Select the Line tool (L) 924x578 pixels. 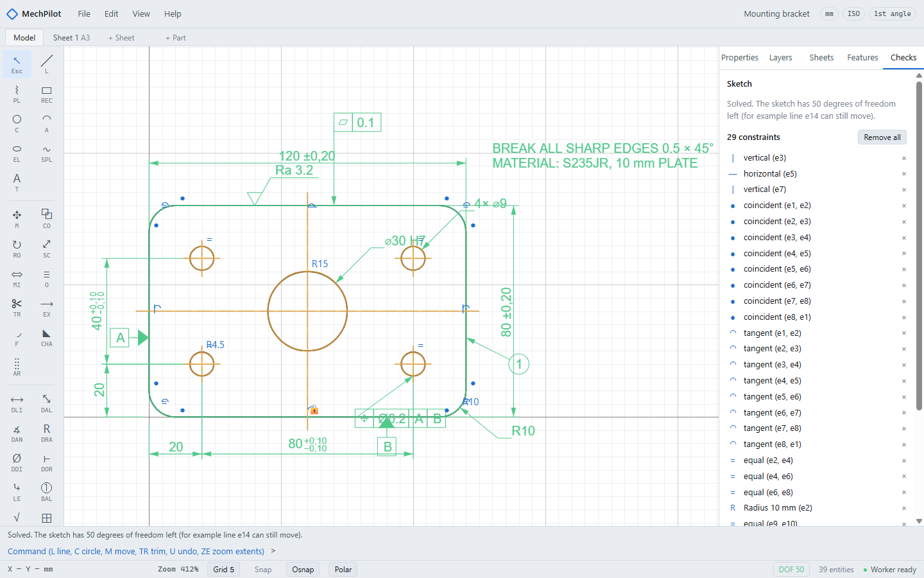click(x=47, y=64)
